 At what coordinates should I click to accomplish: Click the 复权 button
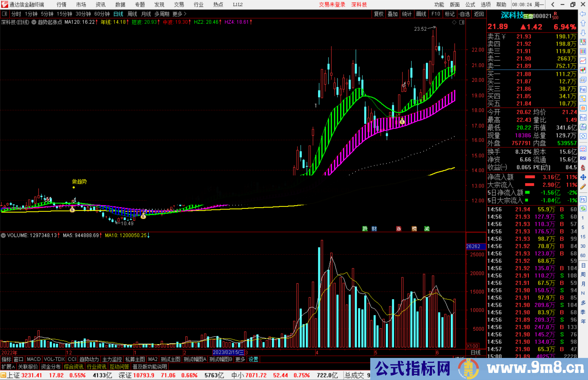pos(378,14)
